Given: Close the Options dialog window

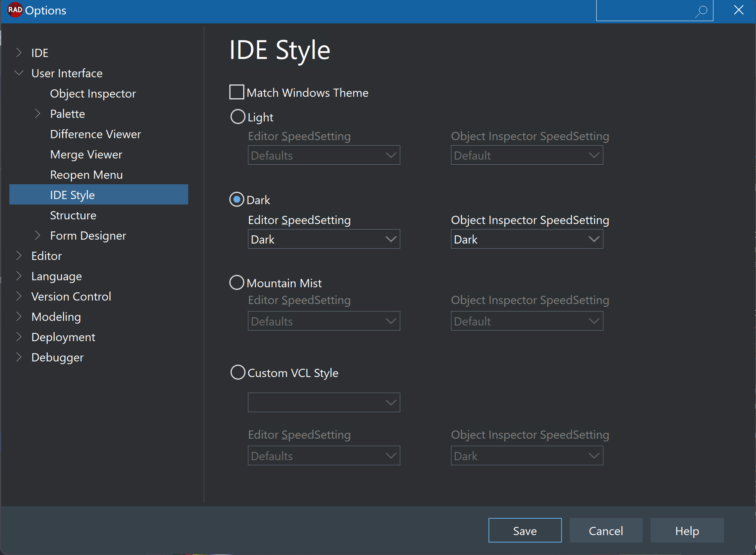Looking at the screenshot, I should pyautogui.click(x=738, y=10).
